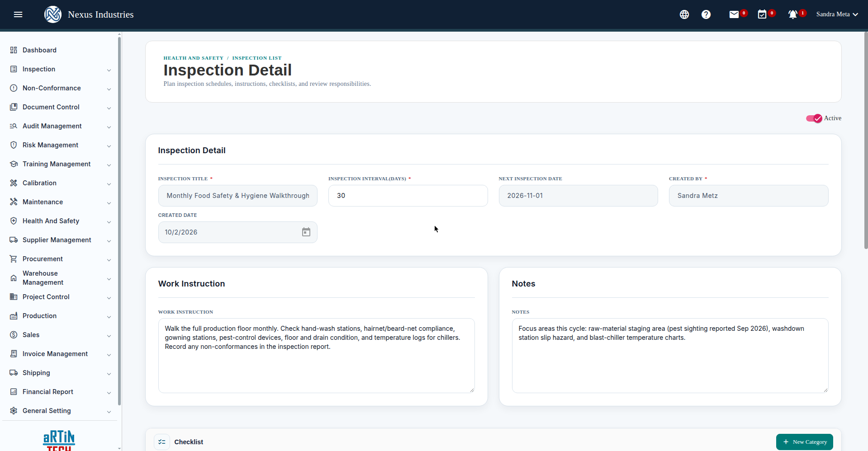Viewport: 868px width, 451px height.
Task: Click the Risk Management shield icon
Action: pos(14,145)
